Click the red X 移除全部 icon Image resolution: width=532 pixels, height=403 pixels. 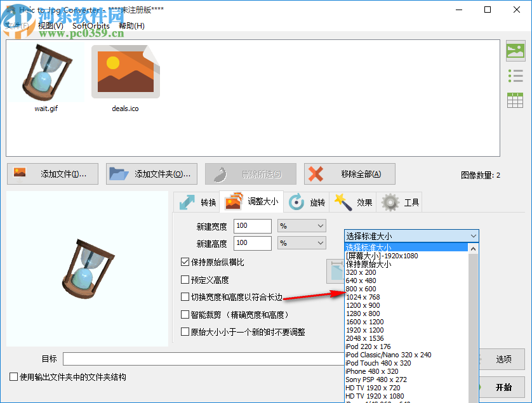coord(316,173)
